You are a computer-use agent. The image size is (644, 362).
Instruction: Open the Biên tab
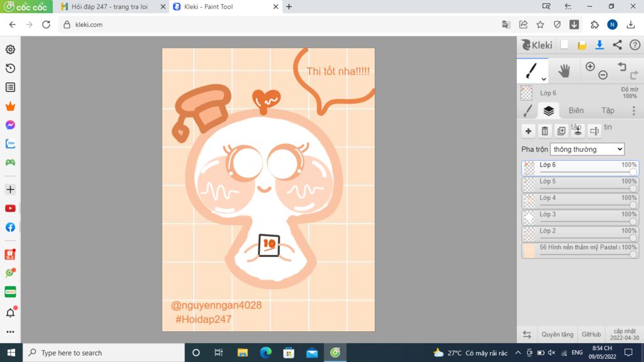pos(576,111)
